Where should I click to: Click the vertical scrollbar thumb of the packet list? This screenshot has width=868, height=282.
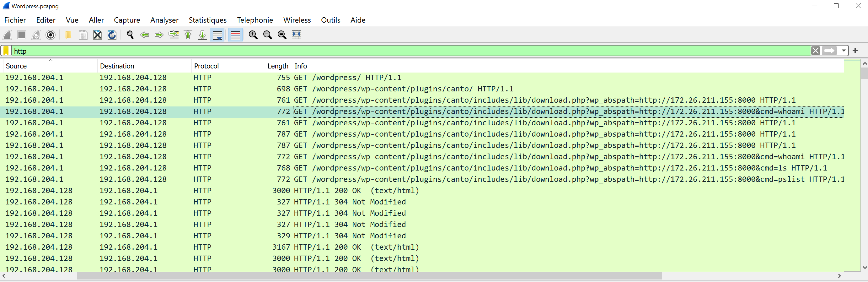coord(864,73)
